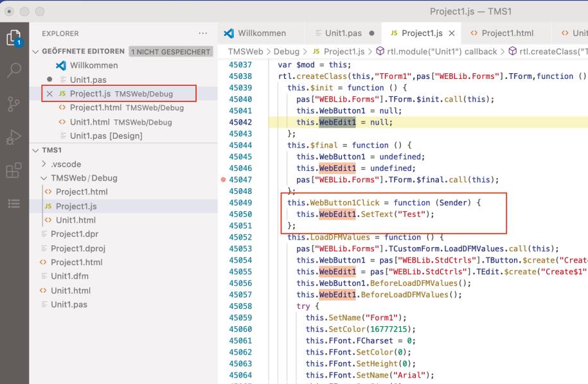Click line number 45042 in the gutter
Screen dimensions: 588x384
pos(240,122)
